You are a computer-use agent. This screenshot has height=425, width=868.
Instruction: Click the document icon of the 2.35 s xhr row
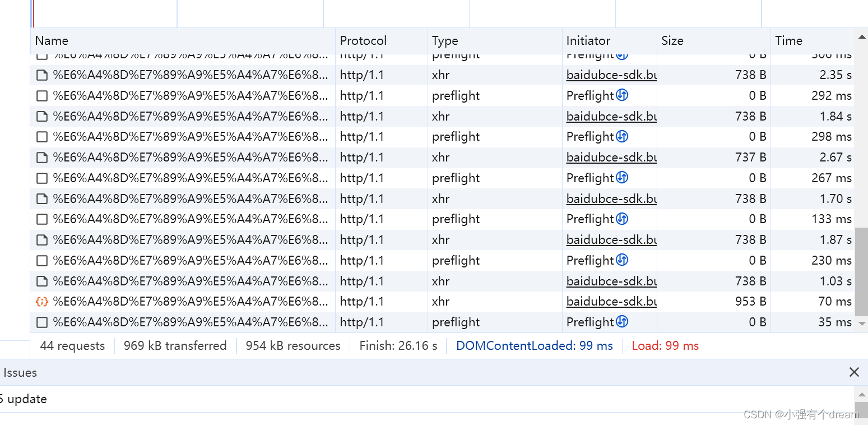click(41, 75)
